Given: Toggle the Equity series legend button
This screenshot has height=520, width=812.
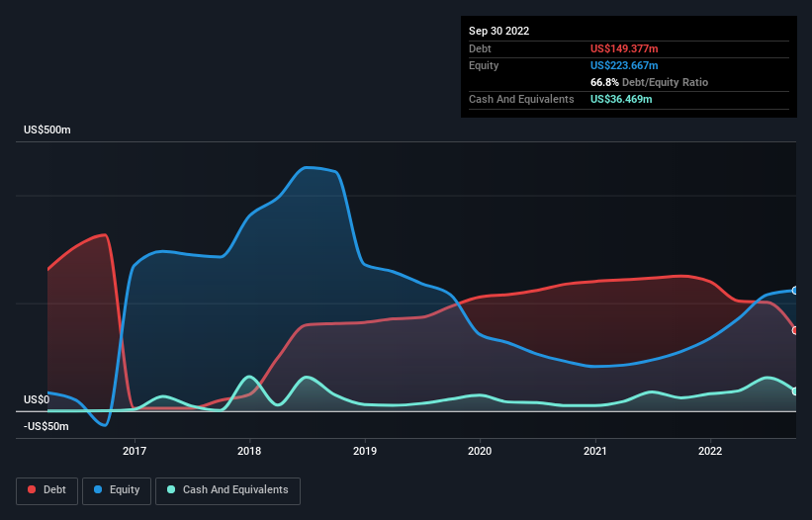Looking at the screenshot, I should pos(117,490).
